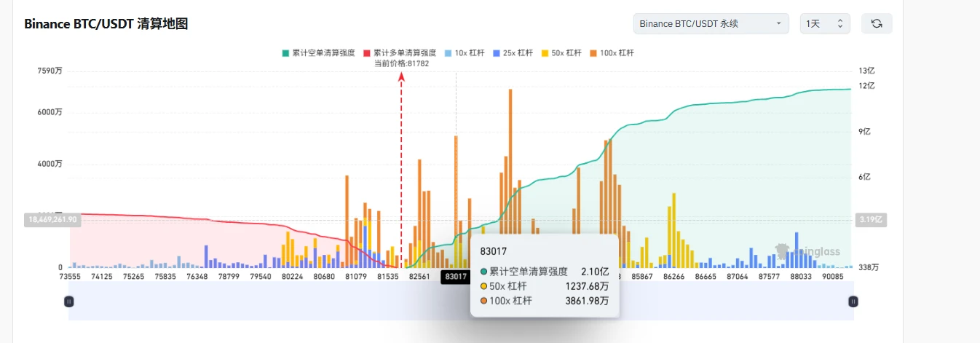Viewport: 980px width, 343px height.
Task: Click the data zoom slider track
Action: tap(461, 301)
